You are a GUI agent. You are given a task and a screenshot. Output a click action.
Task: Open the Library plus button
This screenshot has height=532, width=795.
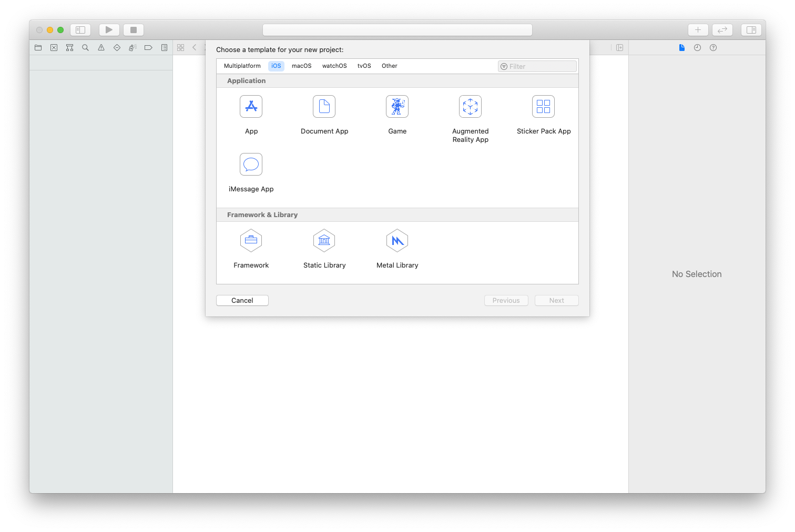(698, 30)
